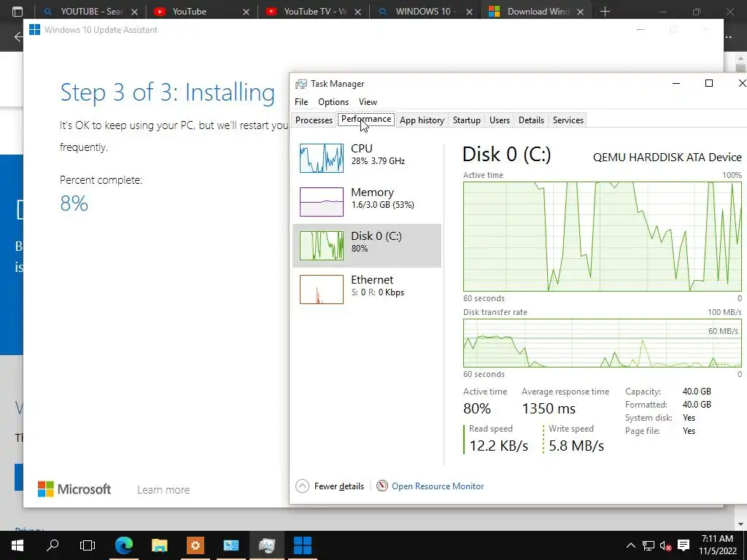This screenshot has height=560, width=747.
Task: Click the Disk transfer rate graph
Action: click(602, 343)
